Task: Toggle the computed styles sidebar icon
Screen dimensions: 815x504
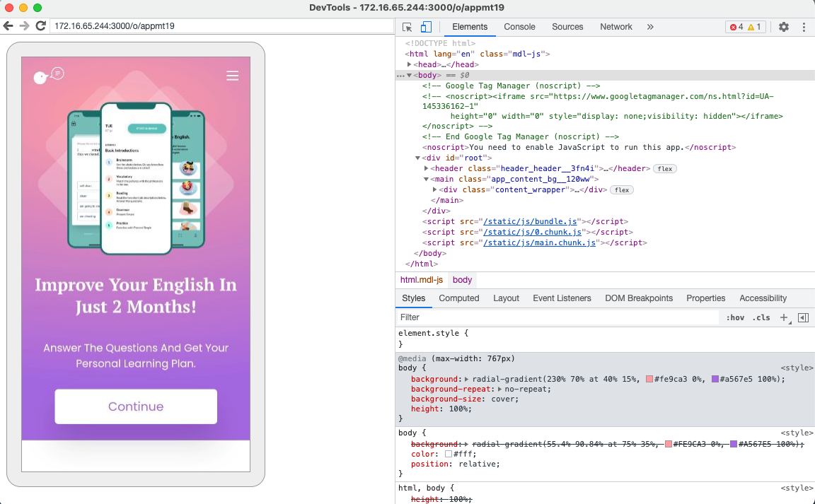Action: [x=803, y=317]
